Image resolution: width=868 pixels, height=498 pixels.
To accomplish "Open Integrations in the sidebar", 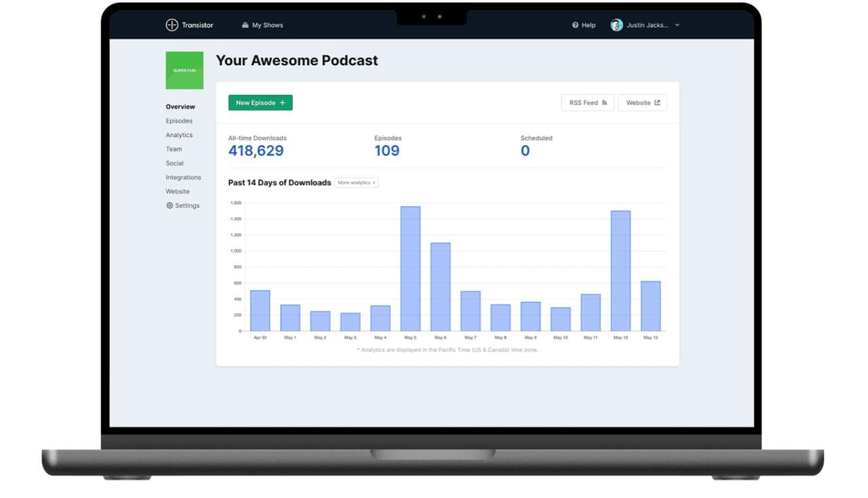I will point(183,178).
